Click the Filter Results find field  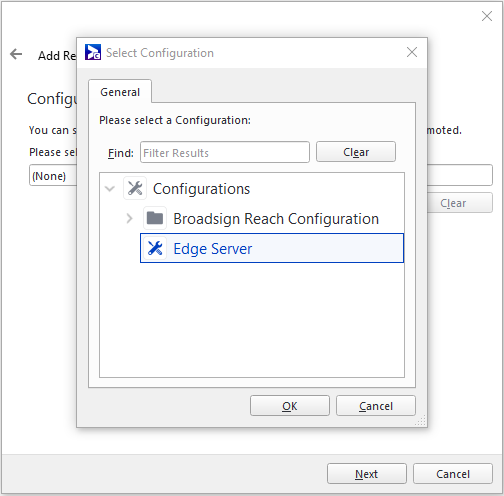click(225, 152)
